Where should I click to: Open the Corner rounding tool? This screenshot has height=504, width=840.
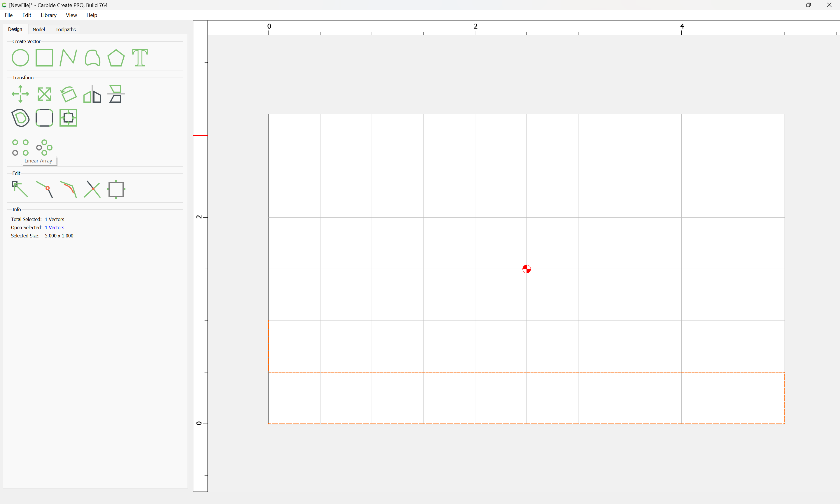click(44, 118)
